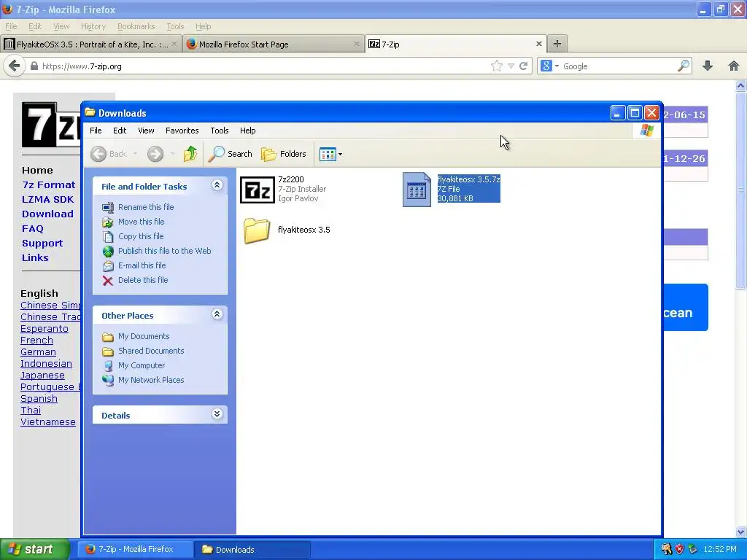
Task: Click the search magnifier icon in Firefox
Action: tap(683, 66)
